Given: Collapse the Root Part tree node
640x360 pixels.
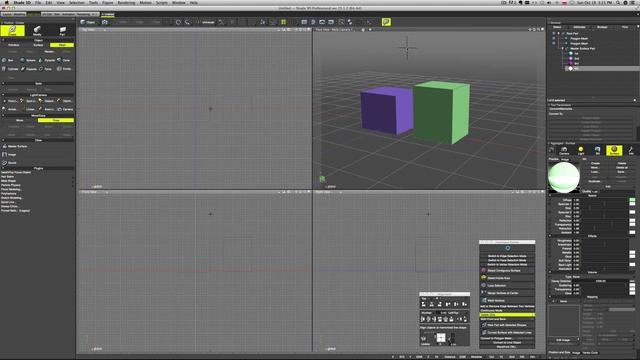Looking at the screenshot, I should (559, 33).
